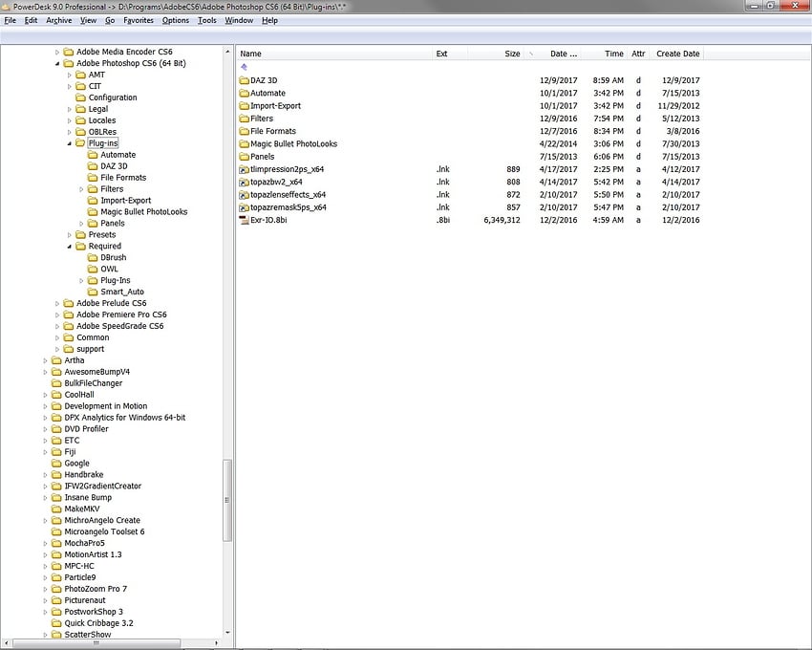
Task: Click the PowerDesk title bar app icon
Action: pyautogui.click(x=6, y=7)
